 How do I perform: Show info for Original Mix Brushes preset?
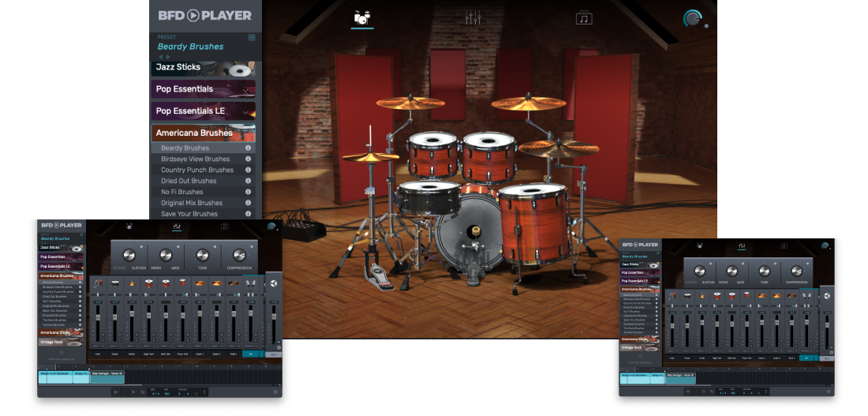click(x=248, y=203)
